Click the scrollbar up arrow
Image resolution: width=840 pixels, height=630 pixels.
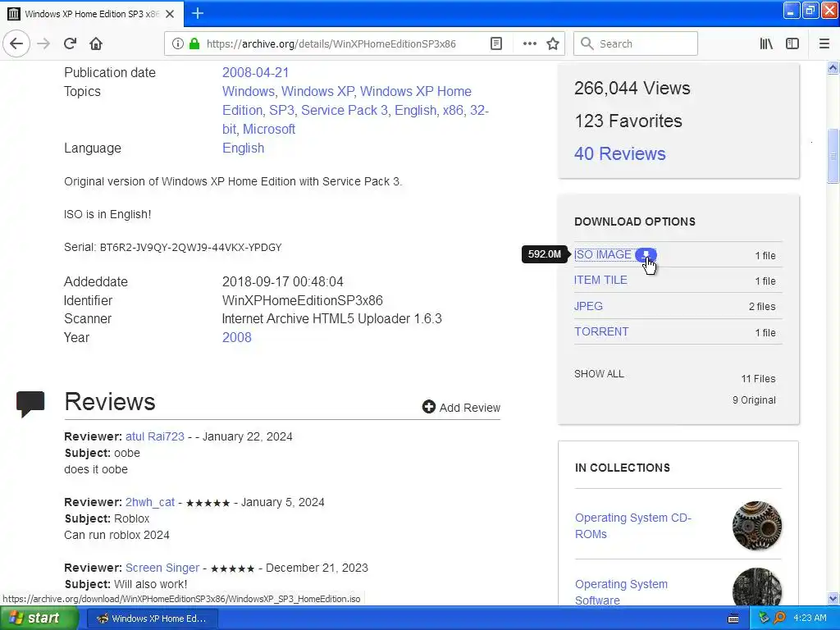pos(833,67)
